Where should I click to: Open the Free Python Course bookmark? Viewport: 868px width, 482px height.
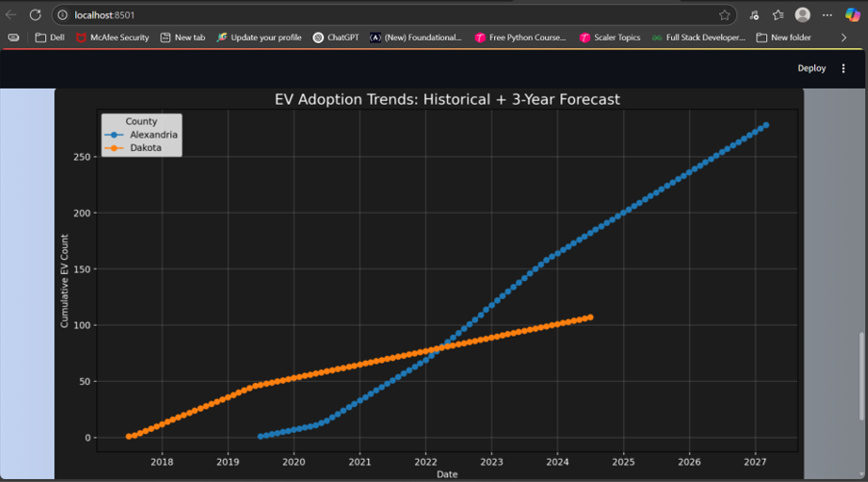click(x=520, y=38)
